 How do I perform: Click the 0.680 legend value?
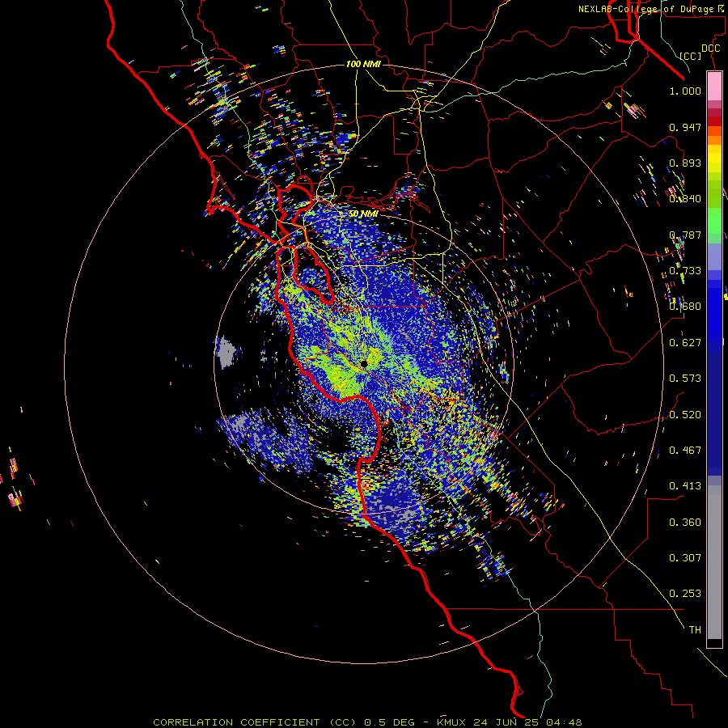[x=685, y=307]
